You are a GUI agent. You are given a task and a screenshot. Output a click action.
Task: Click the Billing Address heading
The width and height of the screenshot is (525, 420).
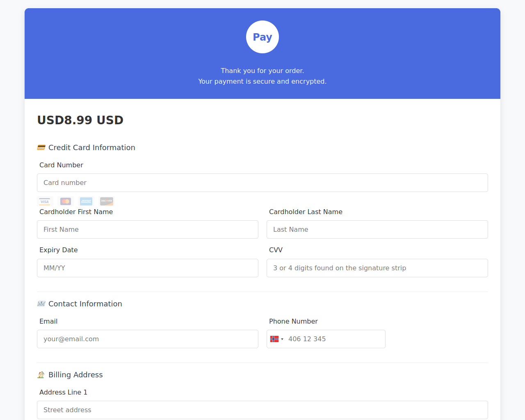(75, 375)
